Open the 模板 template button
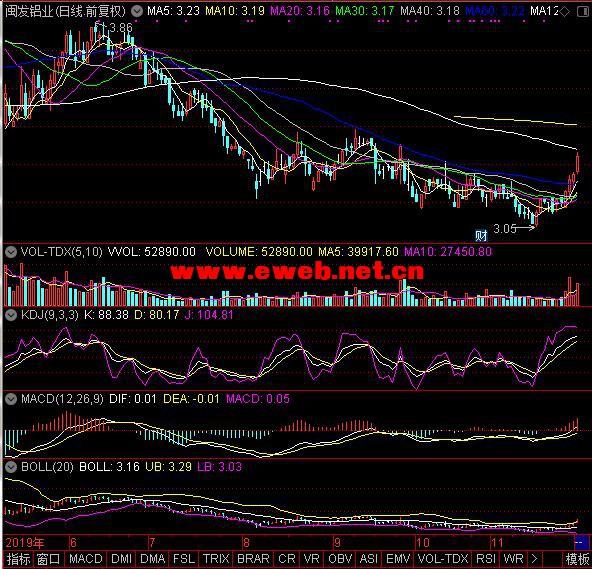Viewport: 592px width, 569px height. tap(578, 559)
